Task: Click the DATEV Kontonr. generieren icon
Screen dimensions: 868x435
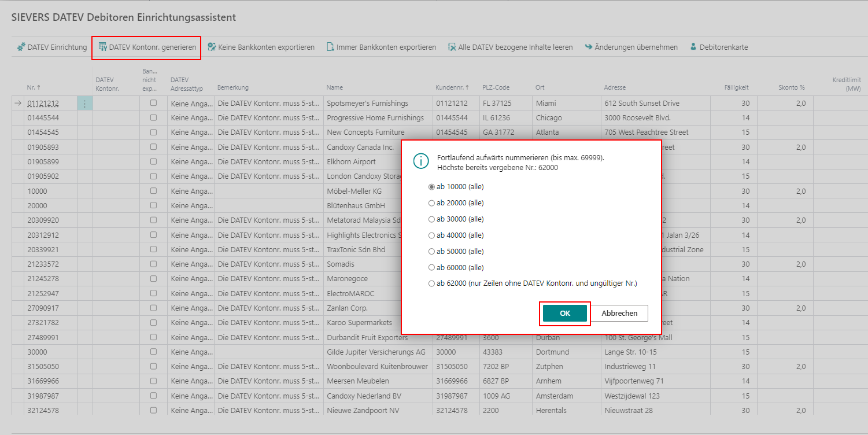Action: pos(103,47)
